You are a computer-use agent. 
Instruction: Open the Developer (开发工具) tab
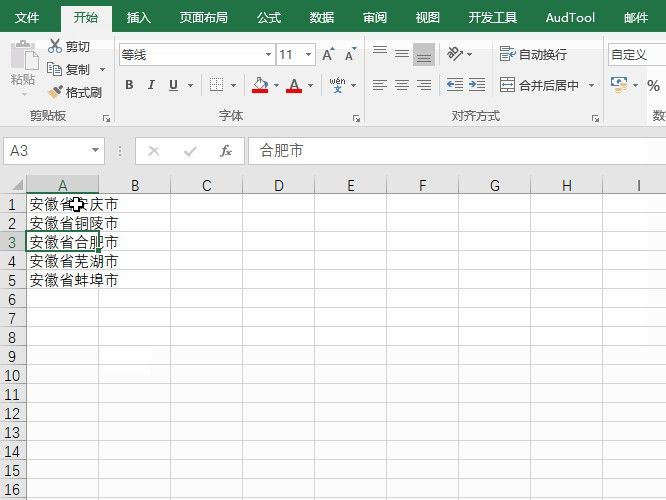click(493, 17)
